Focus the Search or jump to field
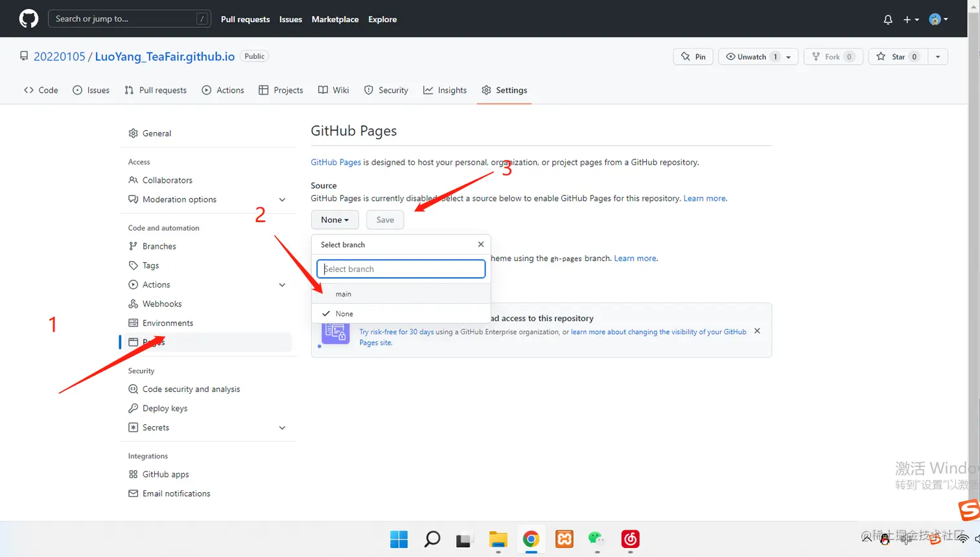Screen dimensions: 980x557 pyautogui.click(x=129, y=19)
